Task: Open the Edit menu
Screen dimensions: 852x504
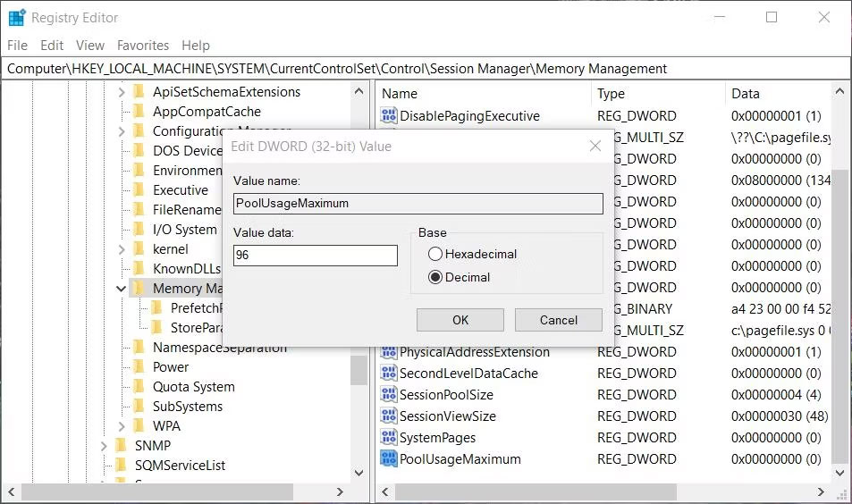Action: click(x=52, y=45)
